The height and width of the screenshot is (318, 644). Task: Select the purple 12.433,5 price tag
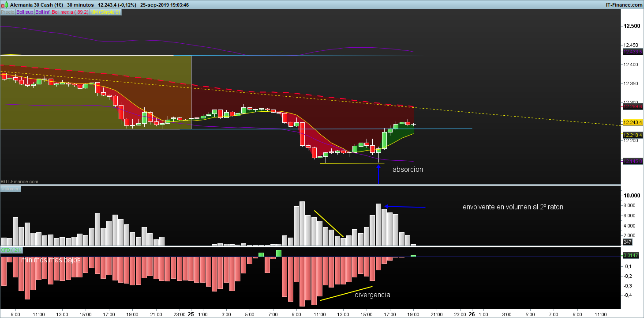(633, 52)
